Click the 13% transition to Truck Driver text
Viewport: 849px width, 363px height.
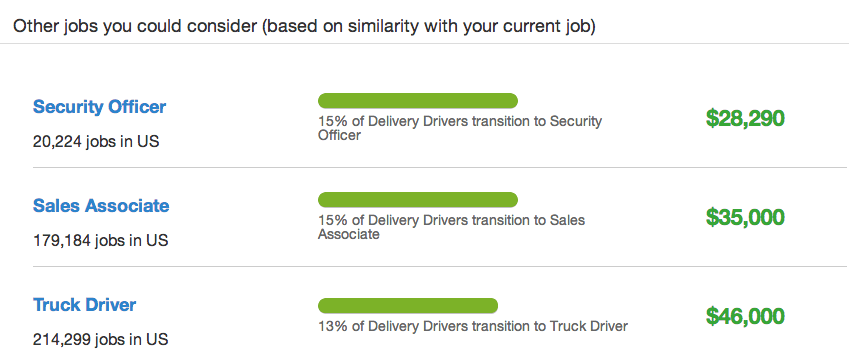tap(473, 327)
